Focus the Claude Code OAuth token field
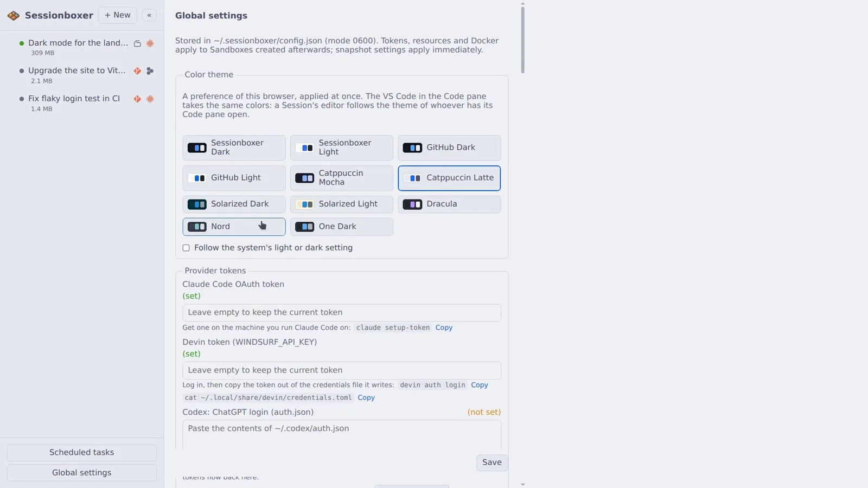 (x=342, y=313)
